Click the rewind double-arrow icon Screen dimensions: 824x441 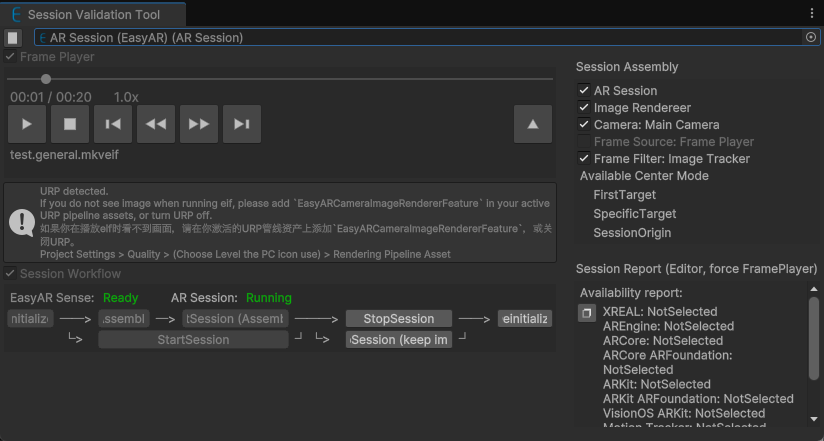click(156, 124)
